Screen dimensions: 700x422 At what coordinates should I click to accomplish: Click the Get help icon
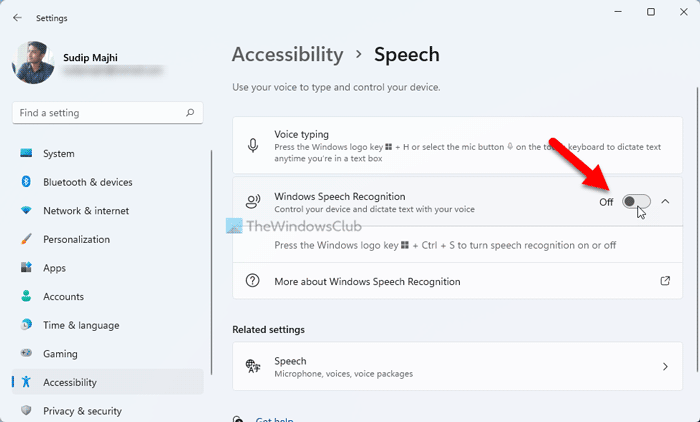[x=238, y=419]
